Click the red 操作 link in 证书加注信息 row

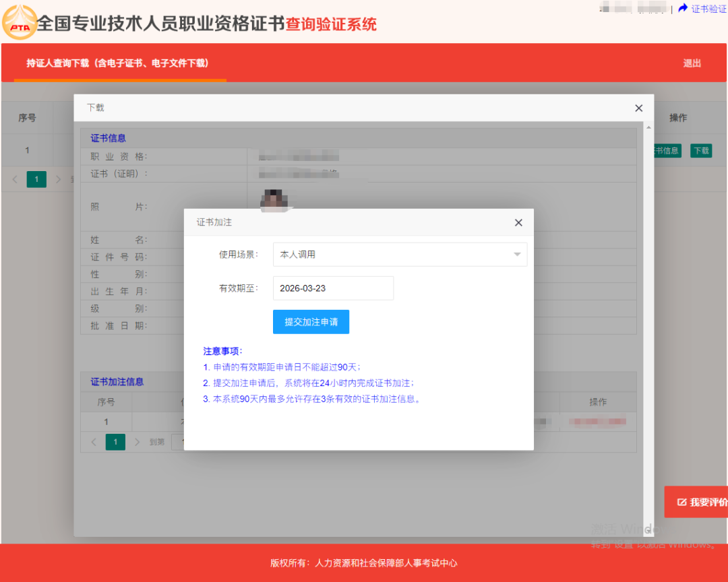[597, 422]
